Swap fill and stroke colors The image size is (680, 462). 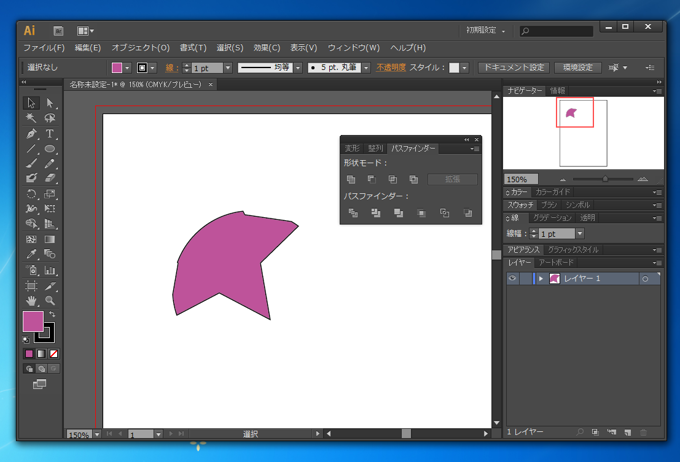pyautogui.click(x=52, y=314)
